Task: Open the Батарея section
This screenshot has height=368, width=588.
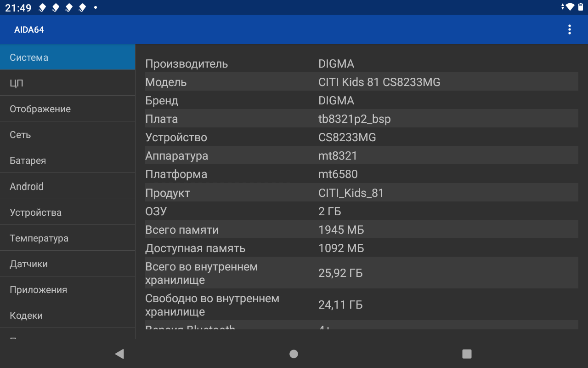Action: point(68,161)
